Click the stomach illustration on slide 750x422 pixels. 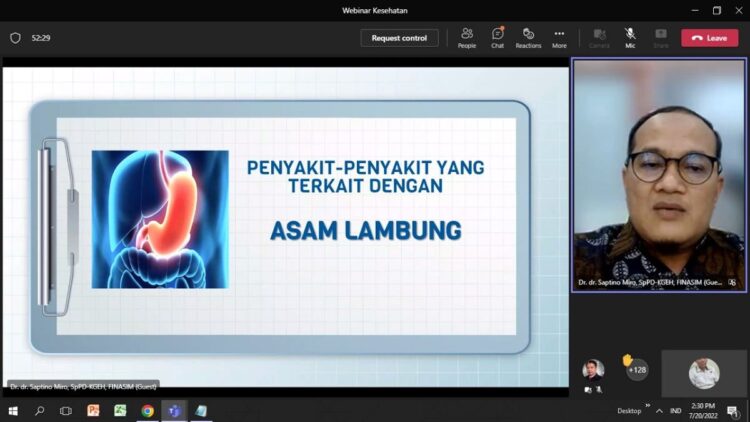160,219
